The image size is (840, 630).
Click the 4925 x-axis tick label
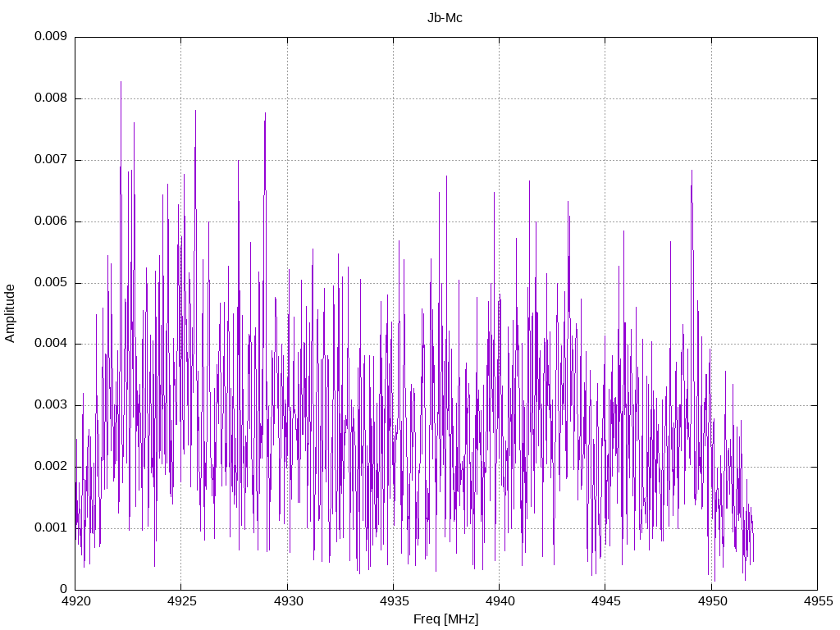[x=182, y=601]
